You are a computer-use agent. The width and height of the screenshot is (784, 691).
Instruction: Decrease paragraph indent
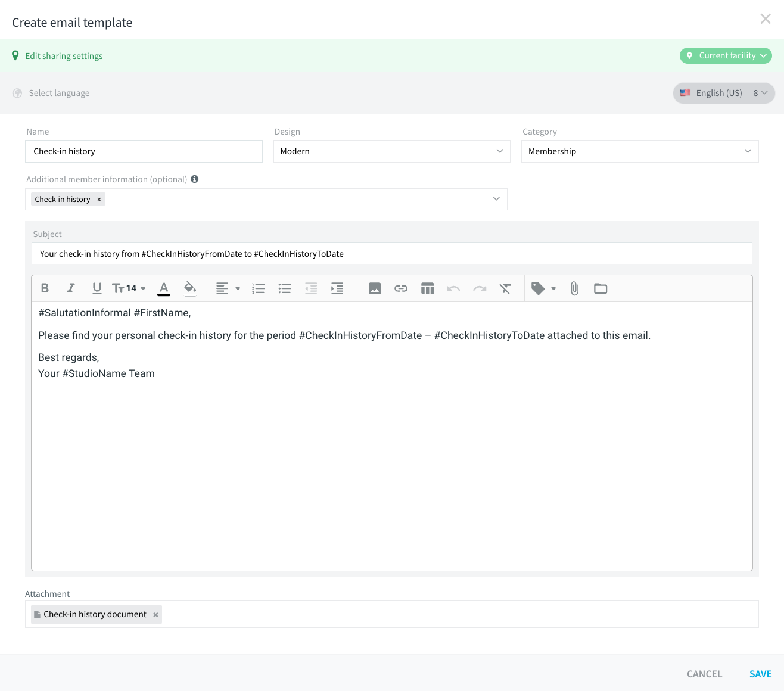coord(311,288)
